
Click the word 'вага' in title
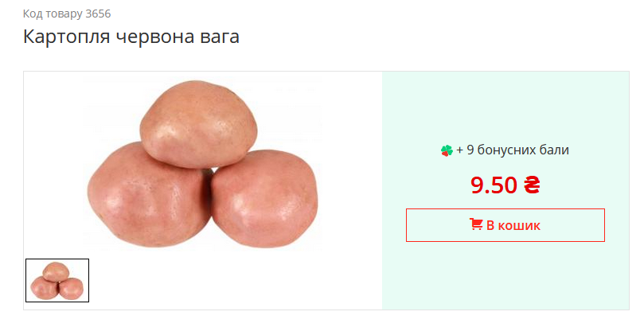[220, 37]
